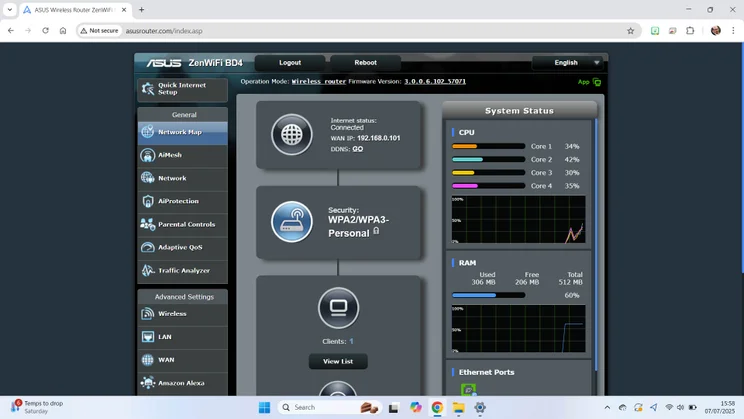Image resolution: width=744 pixels, height=419 pixels.
Task: Open the Chrome extensions puzzle icon
Action: 690,31
